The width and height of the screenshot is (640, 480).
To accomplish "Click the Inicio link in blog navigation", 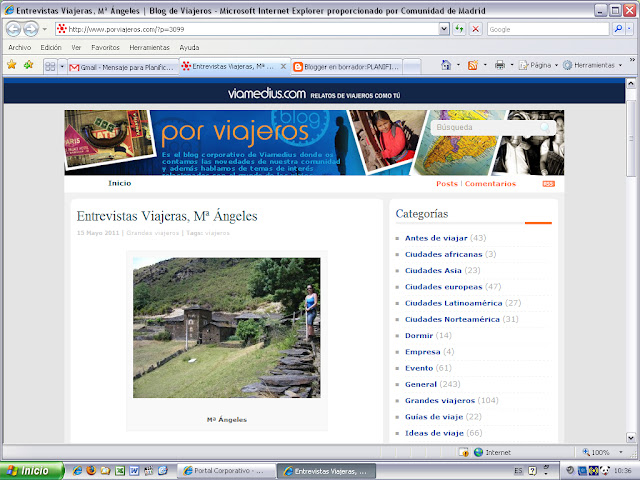I will pyautogui.click(x=120, y=183).
